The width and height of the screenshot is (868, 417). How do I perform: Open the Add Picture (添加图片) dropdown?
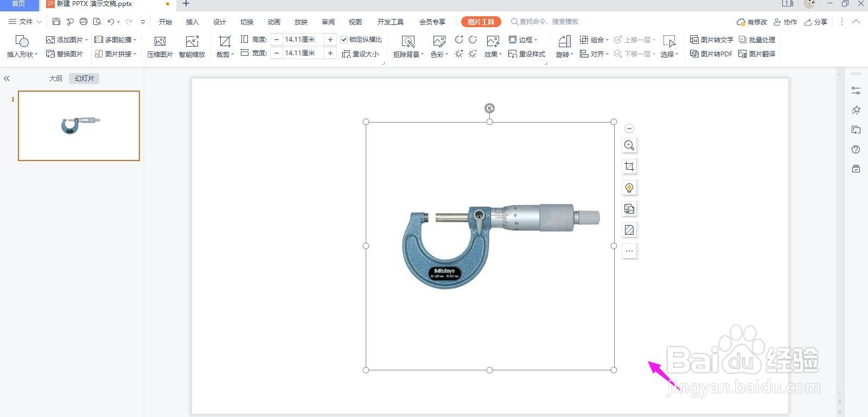[x=67, y=40]
